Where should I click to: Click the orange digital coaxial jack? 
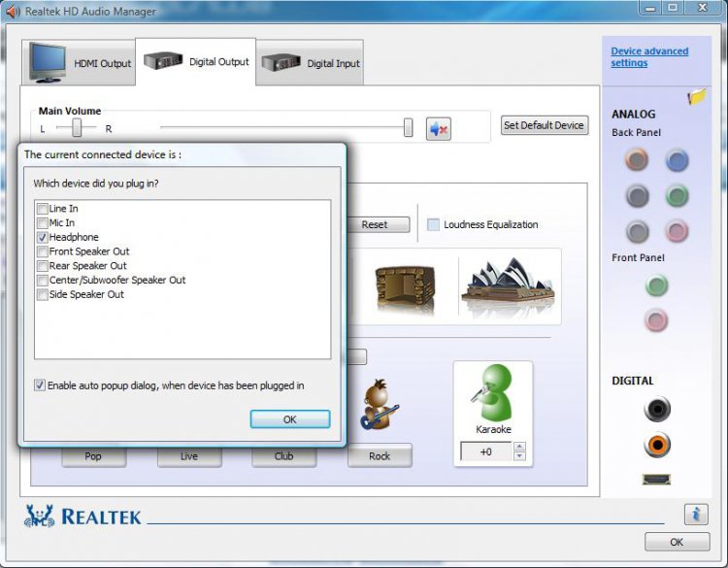657,445
